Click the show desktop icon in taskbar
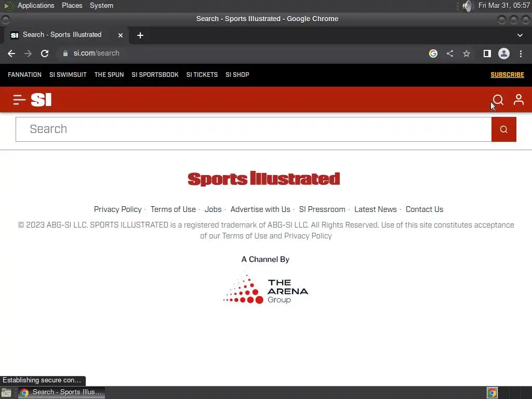Viewport: 532px width, 399px height. (x=6, y=393)
